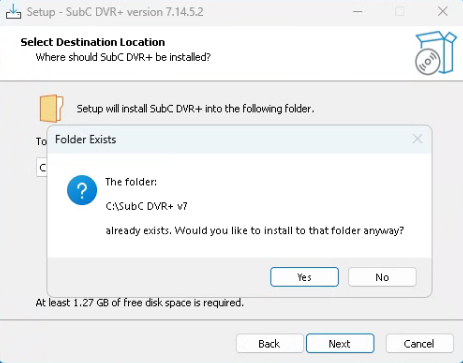The width and height of the screenshot is (463, 363).
Task: Cancel the SubC DVR+ setup
Action: [419, 343]
